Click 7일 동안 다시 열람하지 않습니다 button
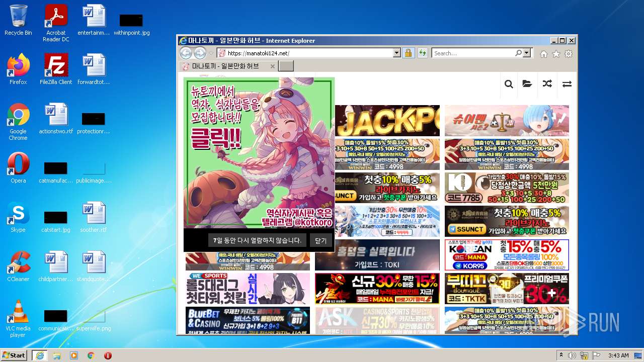The image size is (644, 362). coord(257,240)
